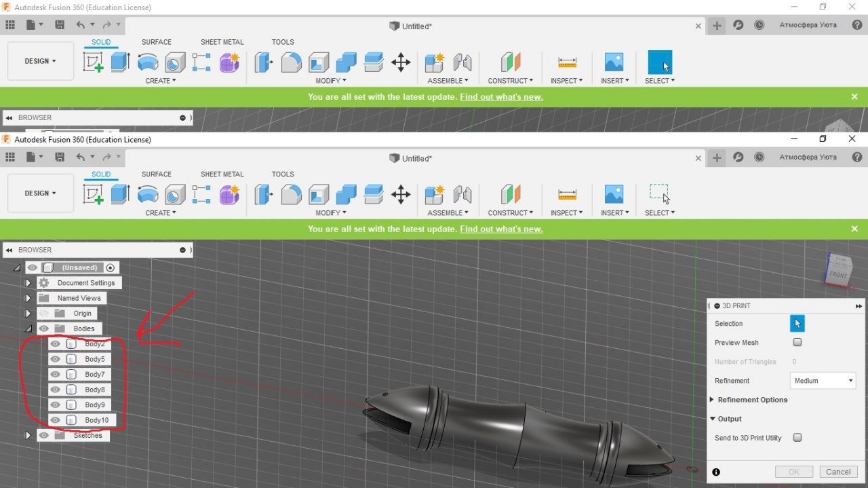Pick the Fillet tool in lower window
This screenshot has height=488, width=868.
tap(291, 195)
